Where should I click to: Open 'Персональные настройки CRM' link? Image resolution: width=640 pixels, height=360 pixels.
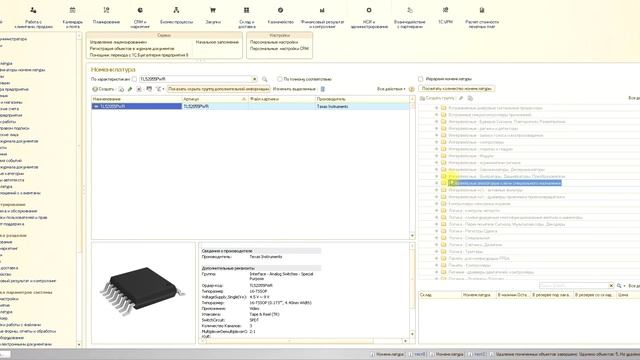[x=279, y=48]
